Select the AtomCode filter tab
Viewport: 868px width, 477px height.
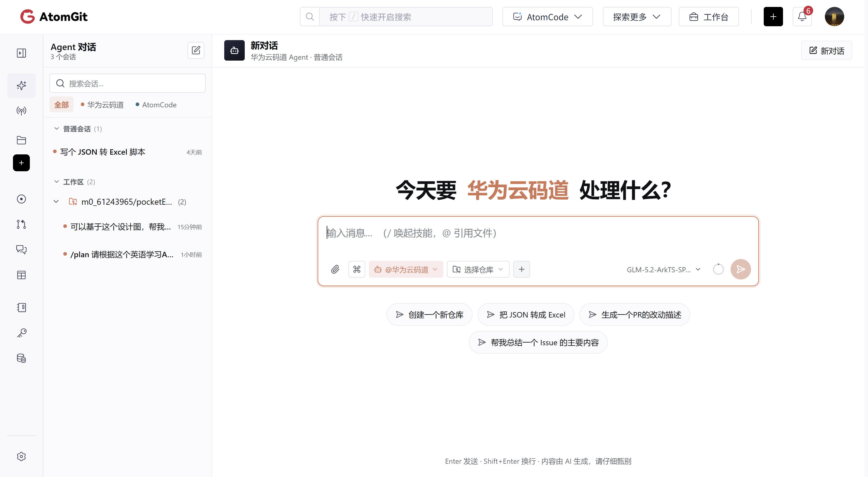pos(156,105)
